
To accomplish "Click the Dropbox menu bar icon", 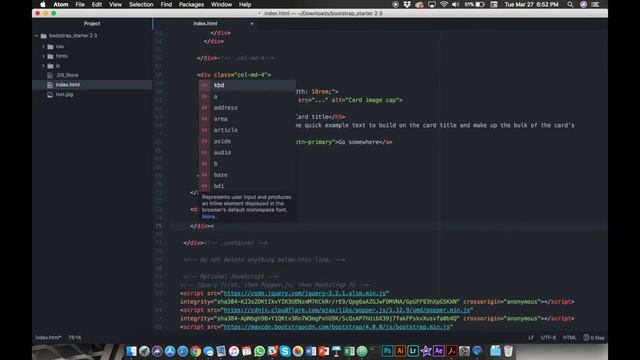I will (x=407, y=4).
